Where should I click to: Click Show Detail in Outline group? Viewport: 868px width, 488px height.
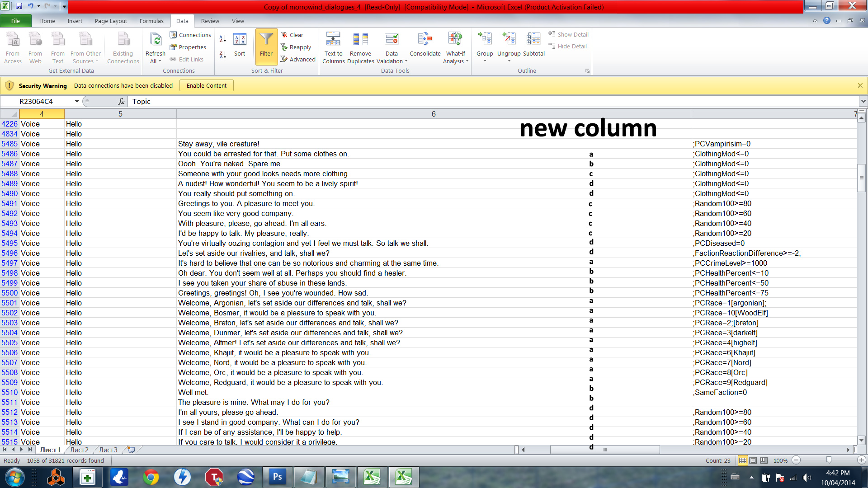pos(569,34)
